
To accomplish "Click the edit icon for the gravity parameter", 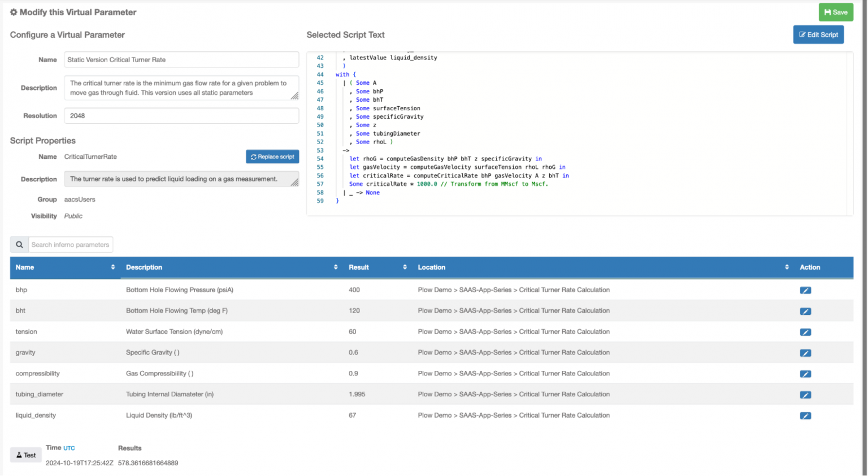I will (805, 353).
